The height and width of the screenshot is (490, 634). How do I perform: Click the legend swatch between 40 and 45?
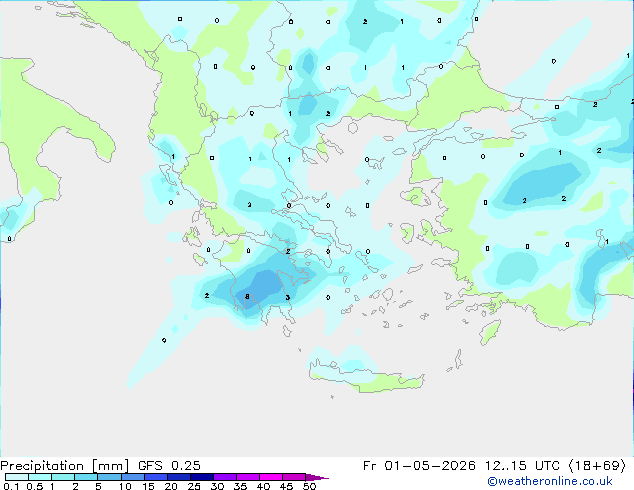pyautogui.click(x=271, y=477)
